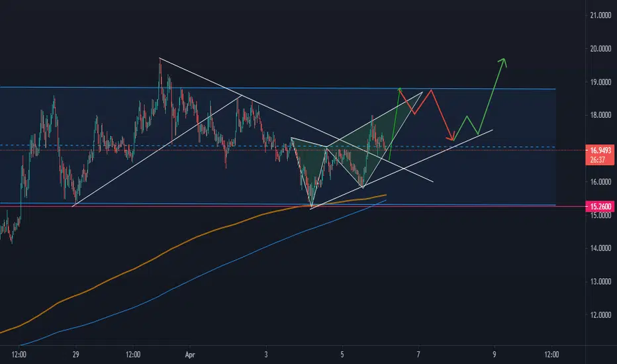Viewport: 617px width, 364px height.
Task: Click the 7 date label on time axis
Action: (418, 355)
